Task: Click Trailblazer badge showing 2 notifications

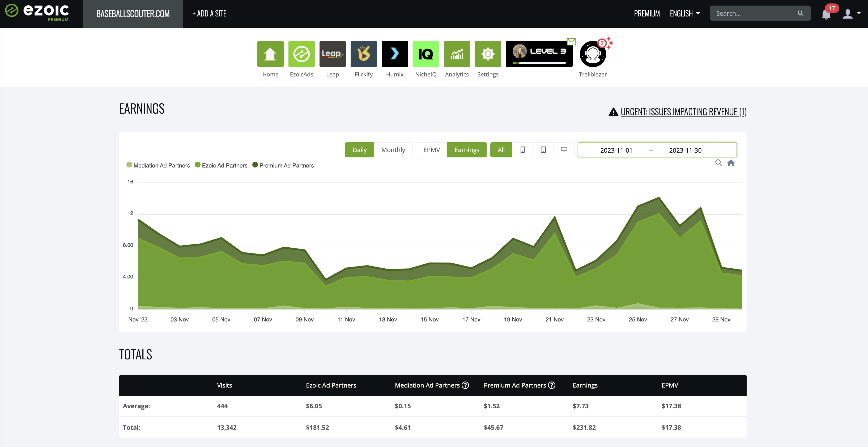Action: (x=602, y=43)
